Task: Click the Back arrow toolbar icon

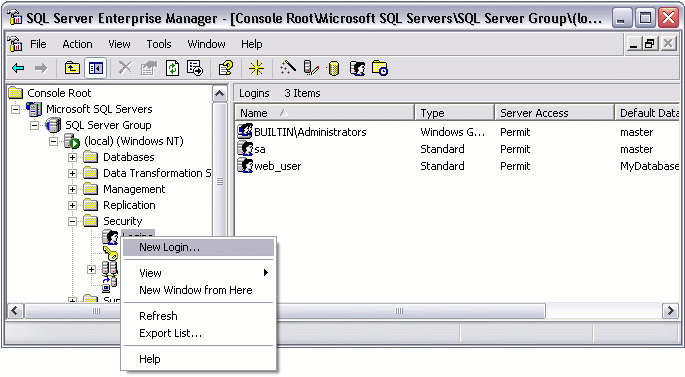Action: click(x=18, y=68)
